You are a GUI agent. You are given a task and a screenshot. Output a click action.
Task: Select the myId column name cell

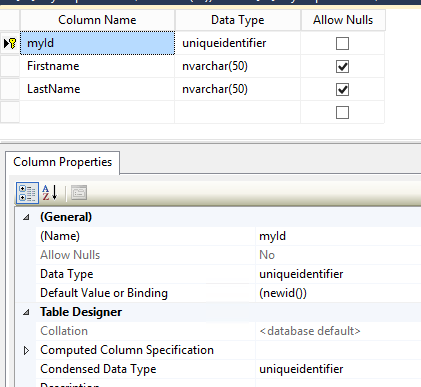tap(97, 43)
